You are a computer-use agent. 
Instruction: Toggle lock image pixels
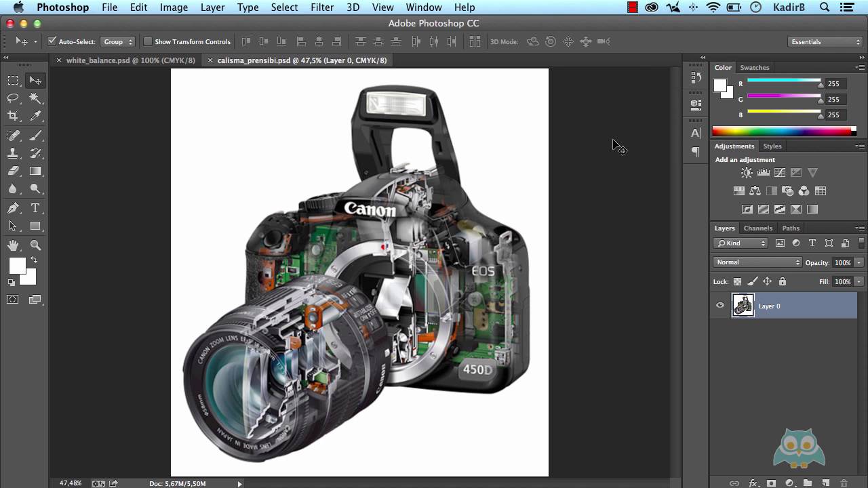753,281
